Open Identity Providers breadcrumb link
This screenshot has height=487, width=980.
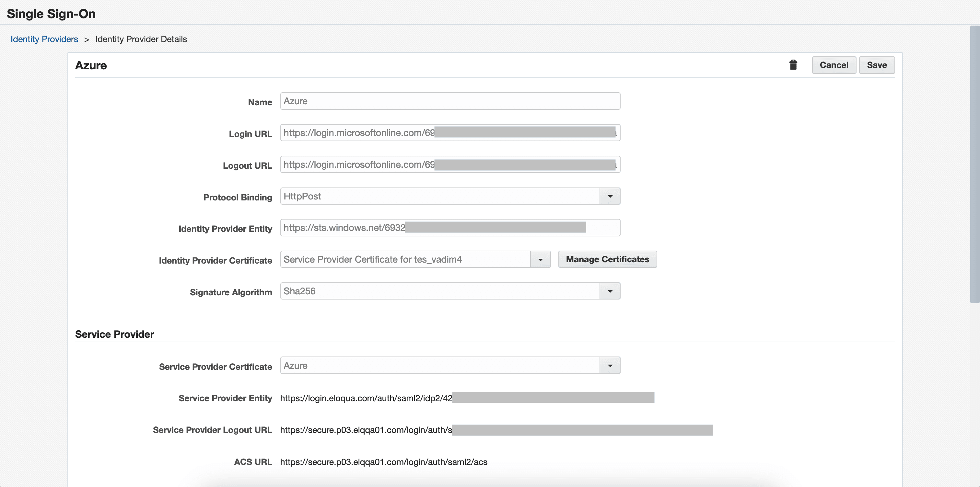pos(44,39)
